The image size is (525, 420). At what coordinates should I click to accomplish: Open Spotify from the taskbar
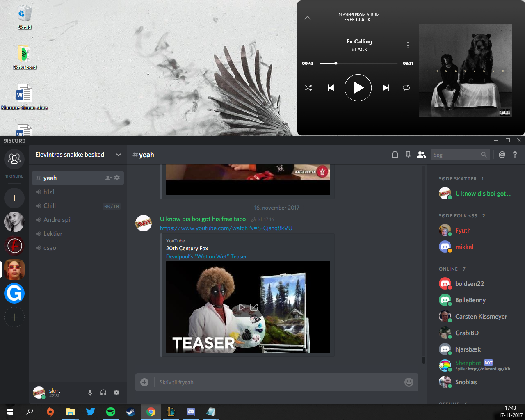tap(111, 412)
